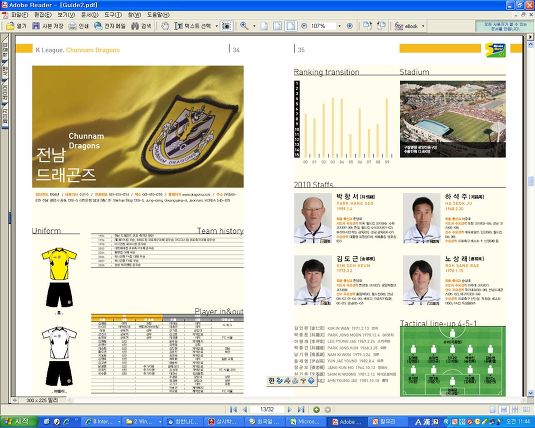Viewport: 535px width, 428px height.
Task: Click the 열기 open file button
Action: tap(17, 26)
